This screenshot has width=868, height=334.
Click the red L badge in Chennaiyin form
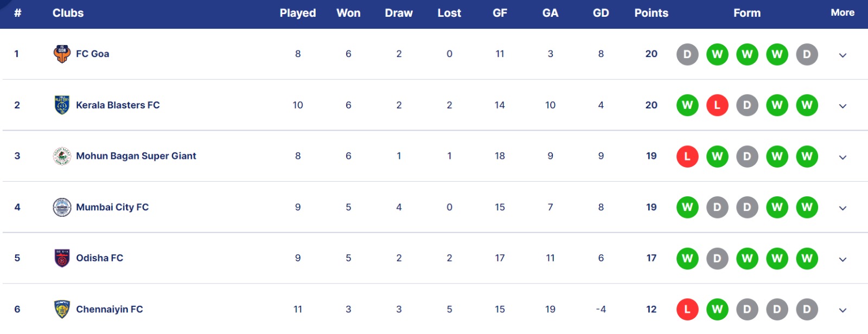click(x=687, y=309)
